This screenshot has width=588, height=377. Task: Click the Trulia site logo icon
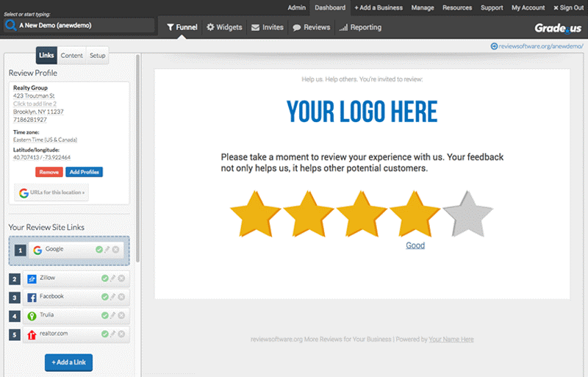pos(32,316)
